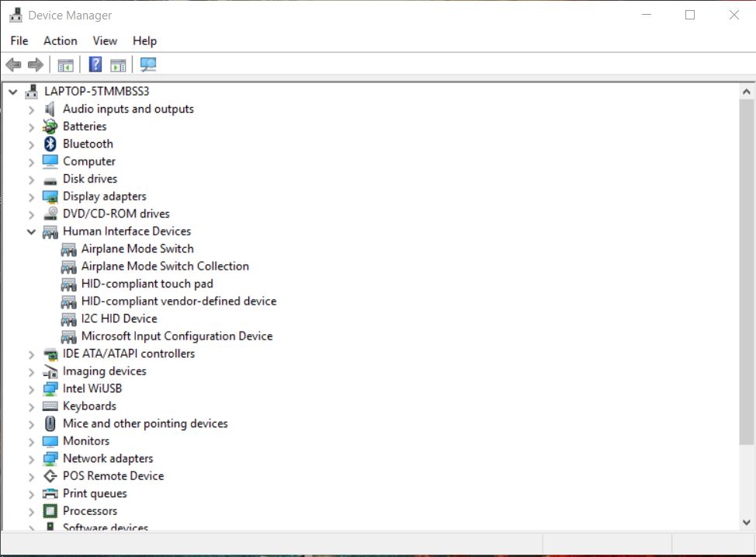Select Microsoft Input Configuration Device

coord(177,336)
